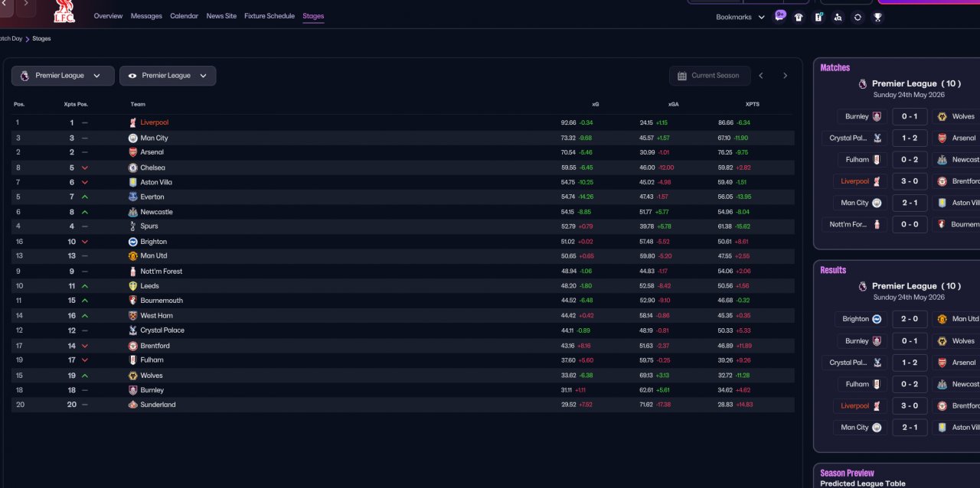The image size is (980, 488).
Task: Click Arsenal badge in league table
Action: pyautogui.click(x=132, y=152)
